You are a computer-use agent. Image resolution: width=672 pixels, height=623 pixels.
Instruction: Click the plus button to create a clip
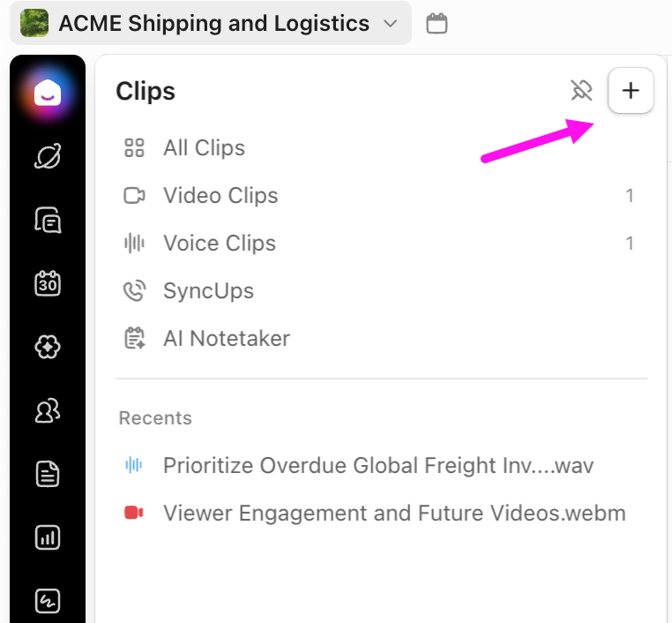coord(631,90)
